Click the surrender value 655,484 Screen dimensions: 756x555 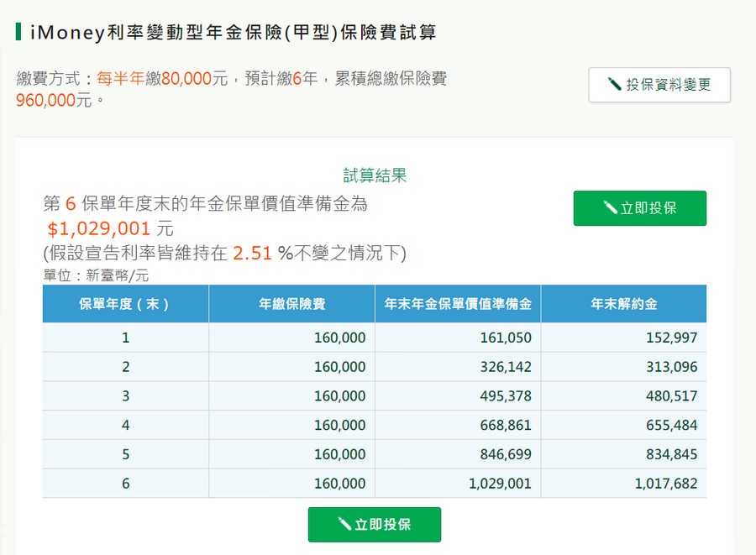pyautogui.click(x=672, y=426)
